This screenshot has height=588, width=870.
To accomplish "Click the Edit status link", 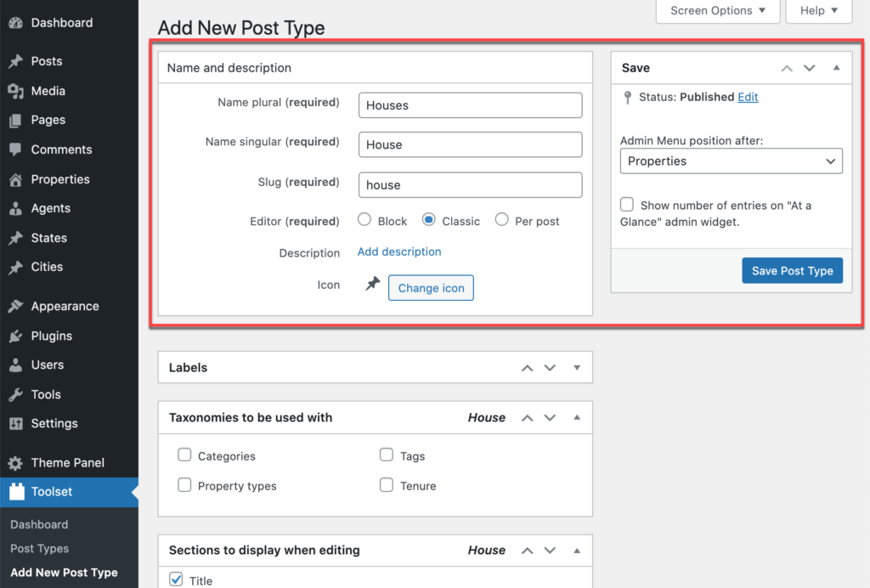I will 748,97.
